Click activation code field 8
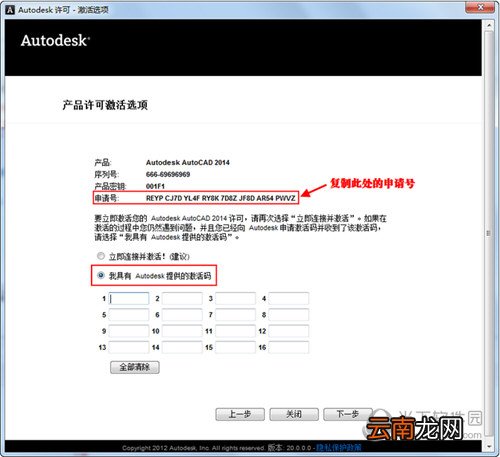This screenshot has width=500, height=457. coord(289,315)
